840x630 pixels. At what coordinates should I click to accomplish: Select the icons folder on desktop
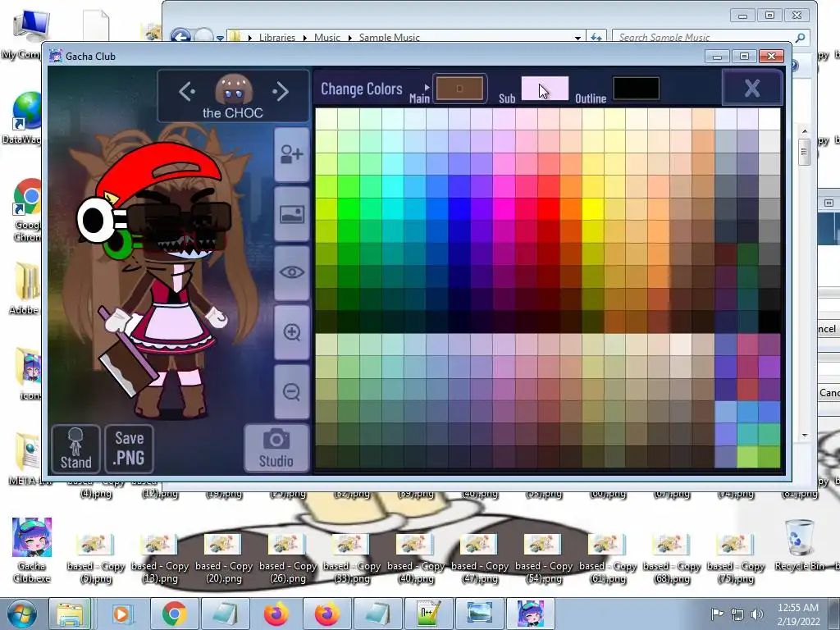coord(28,373)
